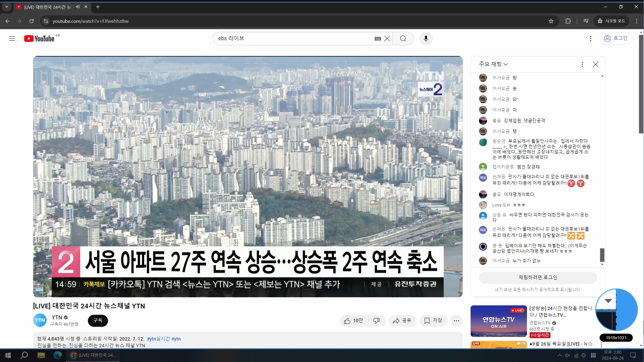Open Windows Start menu

point(8,355)
